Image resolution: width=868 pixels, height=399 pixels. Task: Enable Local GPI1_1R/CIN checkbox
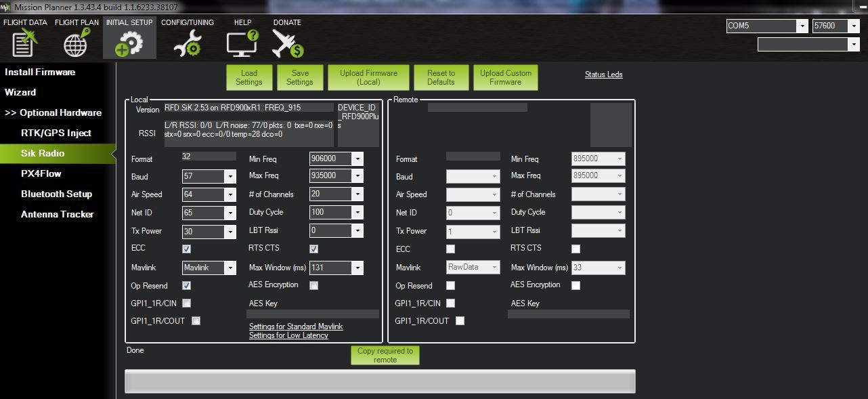click(x=187, y=303)
